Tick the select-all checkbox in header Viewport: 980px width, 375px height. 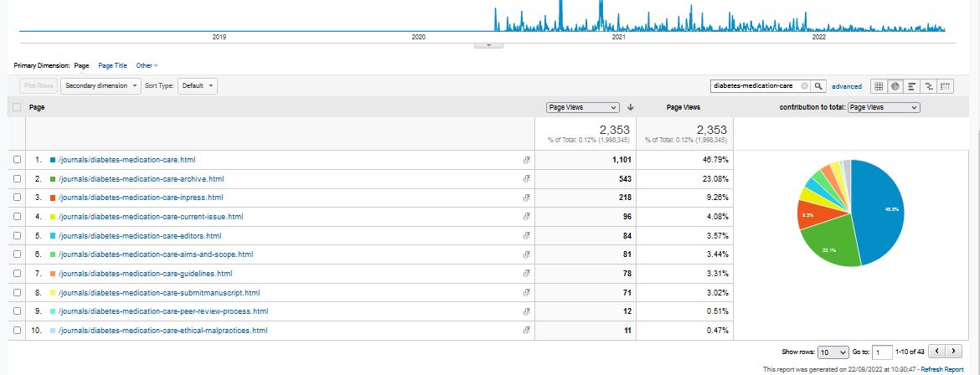click(17, 107)
